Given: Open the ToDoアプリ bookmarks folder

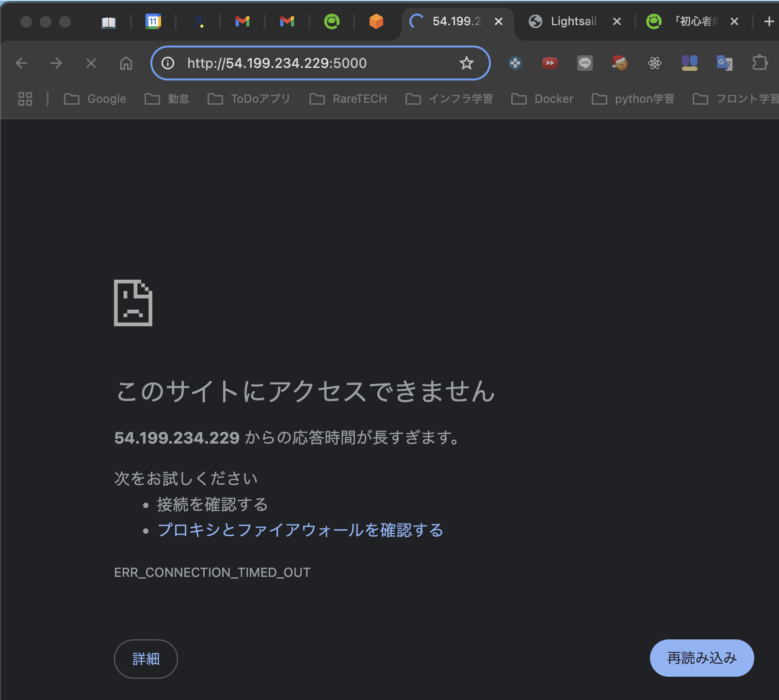Looking at the screenshot, I should 248,99.
